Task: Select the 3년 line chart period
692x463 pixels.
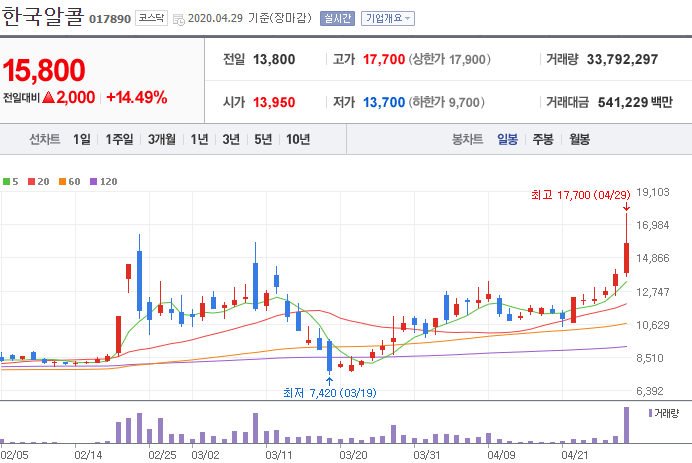Action: click(231, 139)
